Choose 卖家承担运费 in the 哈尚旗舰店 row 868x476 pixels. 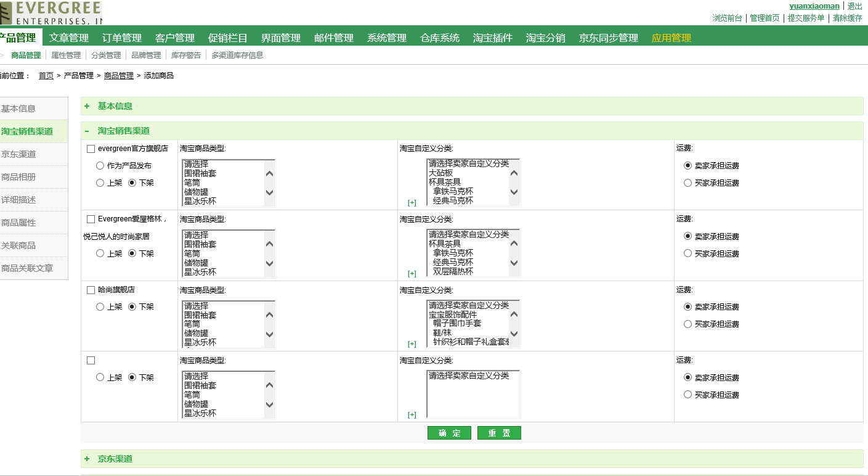688,307
